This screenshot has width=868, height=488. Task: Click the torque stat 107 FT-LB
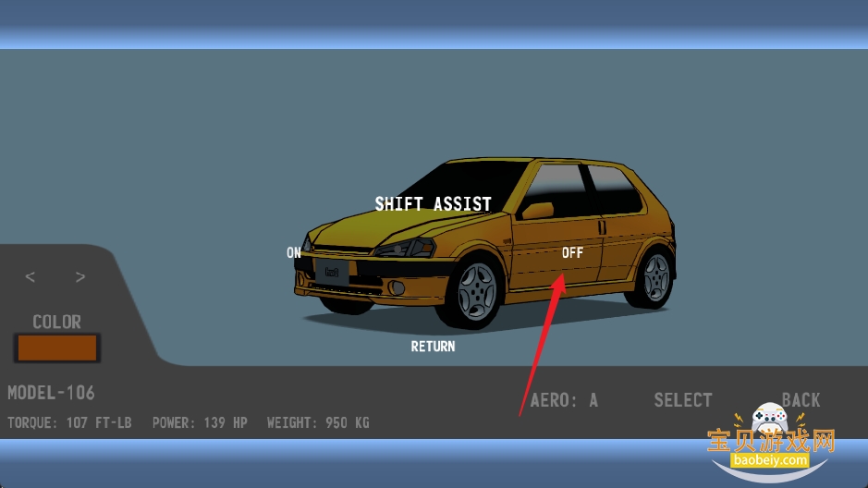pyautogui.click(x=69, y=423)
